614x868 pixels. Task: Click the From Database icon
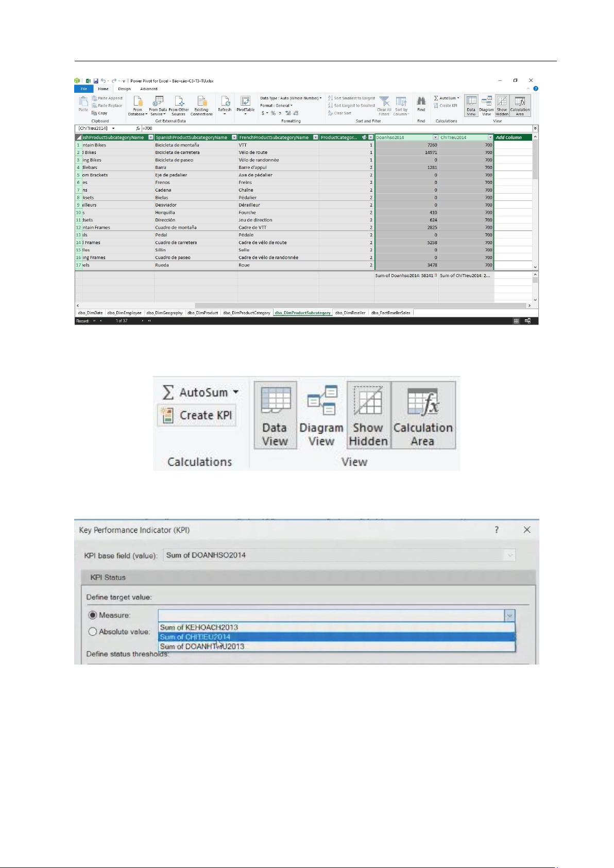[x=138, y=102]
